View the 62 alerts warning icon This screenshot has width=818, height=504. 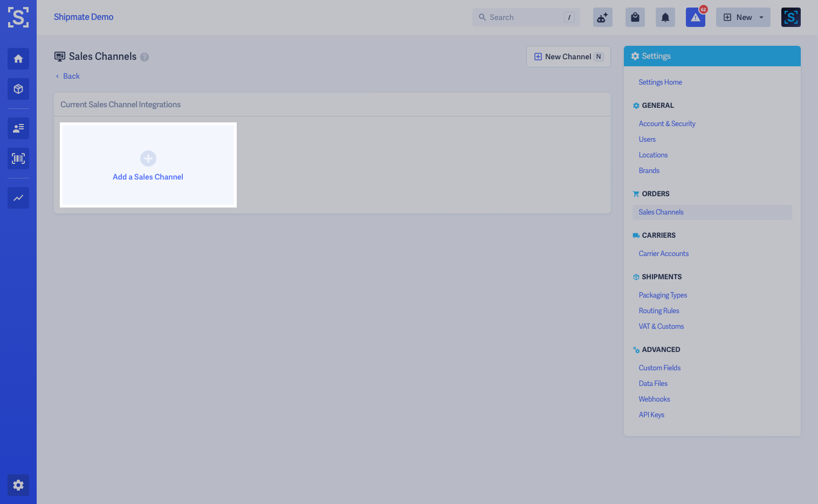tap(695, 17)
